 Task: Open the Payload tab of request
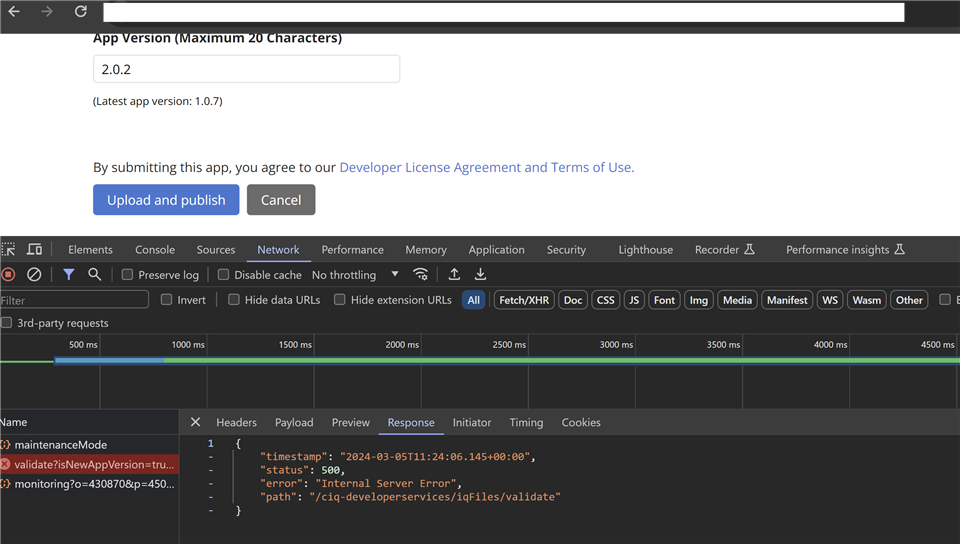pyautogui.click(x=294, y=423)
